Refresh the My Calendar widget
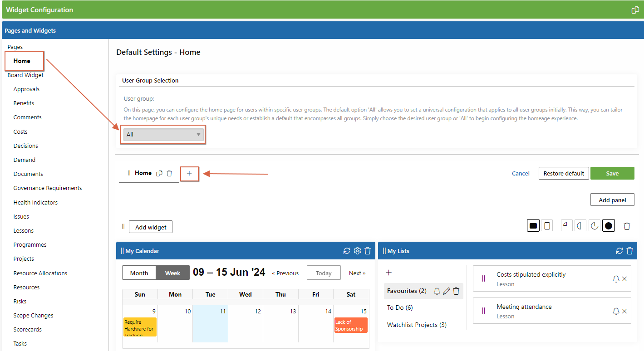 click(x=347, y=250)
